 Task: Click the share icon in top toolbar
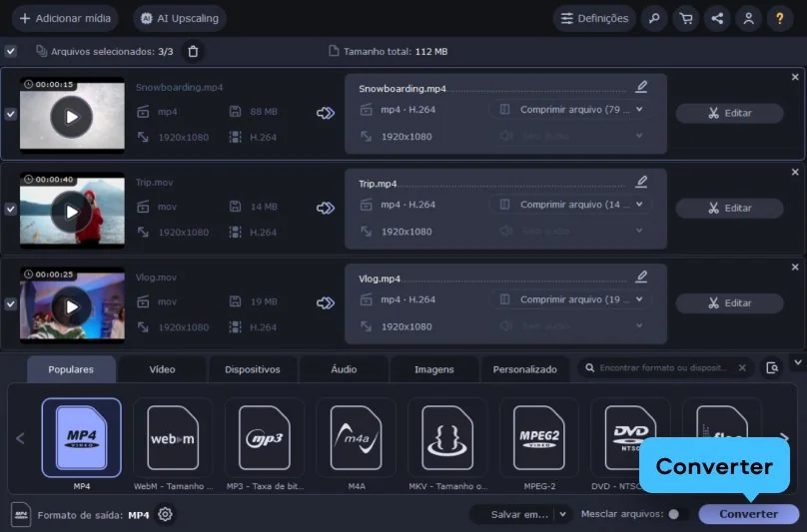pos(716,18)
